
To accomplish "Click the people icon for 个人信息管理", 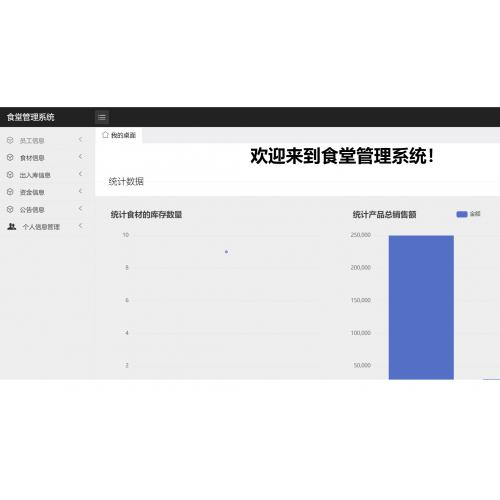I will [12, 227].
